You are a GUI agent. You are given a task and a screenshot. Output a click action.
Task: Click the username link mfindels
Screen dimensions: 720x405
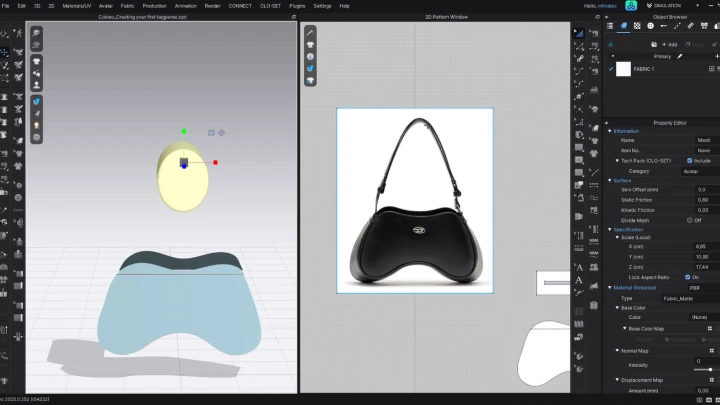pos(607,6)
